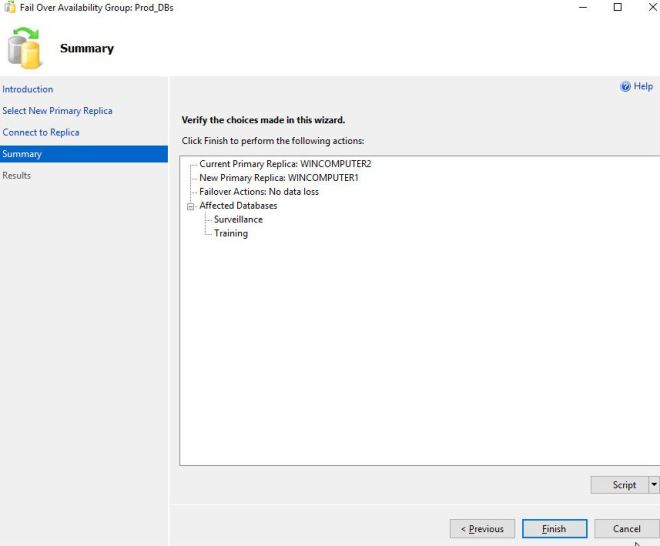Select the Training database entry
660x546 pixels.
point(231,234)
